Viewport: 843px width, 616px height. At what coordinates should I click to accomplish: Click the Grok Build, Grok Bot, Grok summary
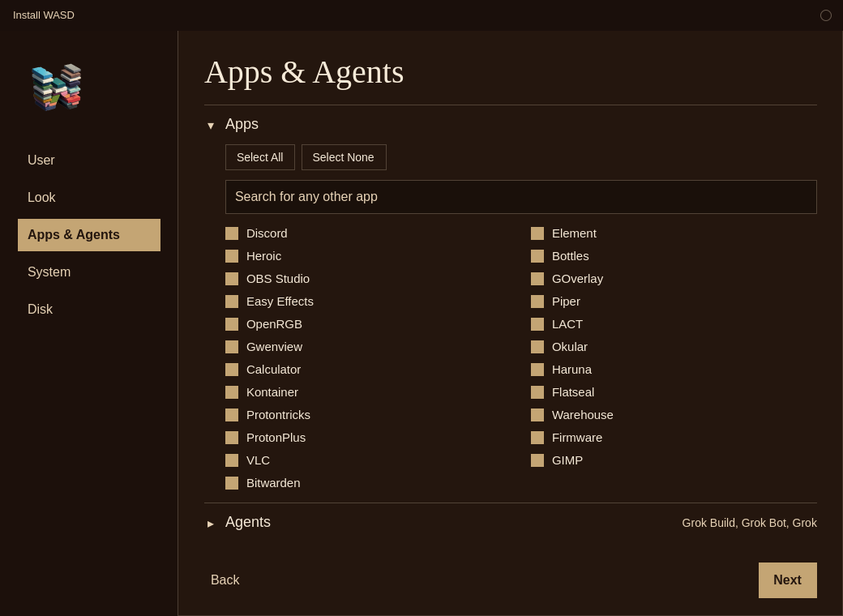(x=750, y=523)
